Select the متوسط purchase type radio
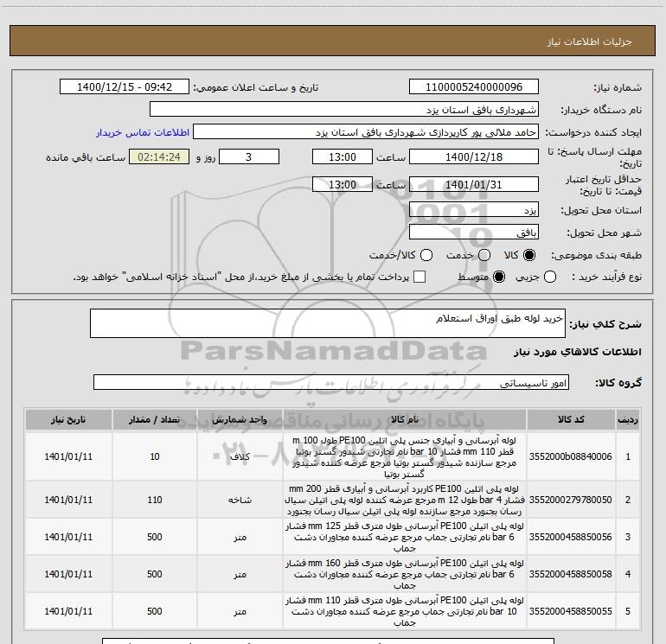Image resolution: width=666 pixels, height=644 pixels. pos(499,277)
